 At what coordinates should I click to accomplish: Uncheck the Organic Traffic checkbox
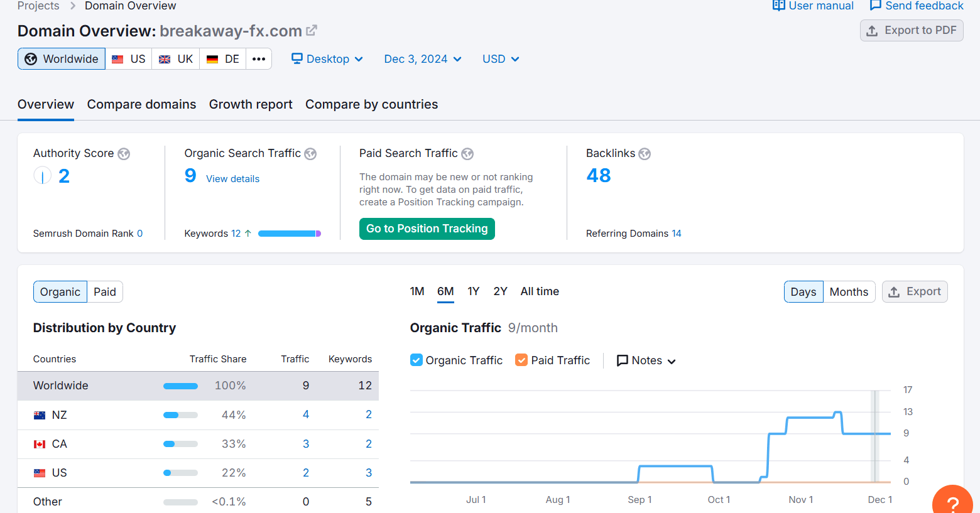(416, 360)
